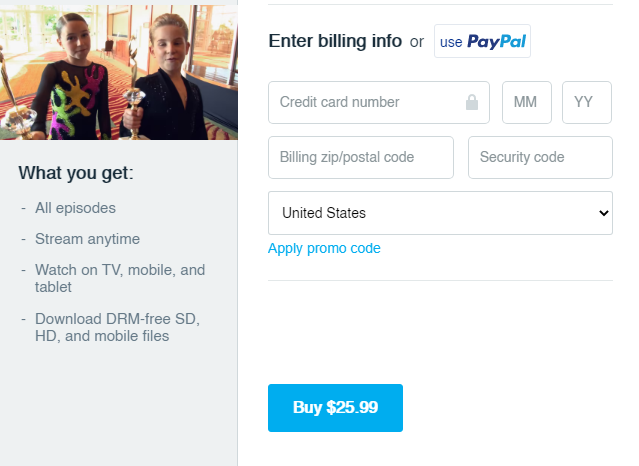Image resolution: width=639 pixels, height=466 pixels.
Task: Click the 'What you get:' heading
Action: (x=76, y=173)
